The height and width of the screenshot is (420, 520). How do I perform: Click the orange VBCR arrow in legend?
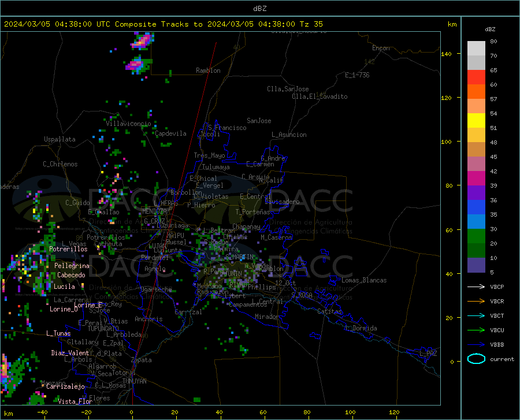pos(476,302)
